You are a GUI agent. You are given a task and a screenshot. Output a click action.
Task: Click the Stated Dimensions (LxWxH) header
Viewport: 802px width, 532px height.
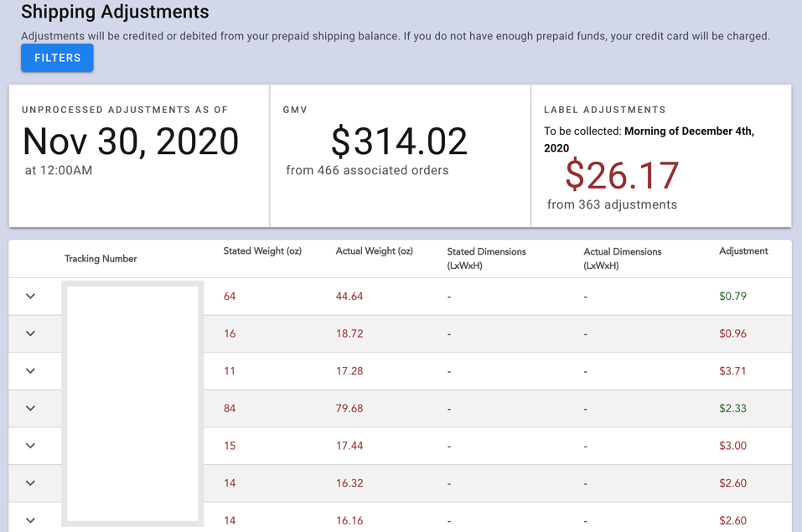pos(486,258)
